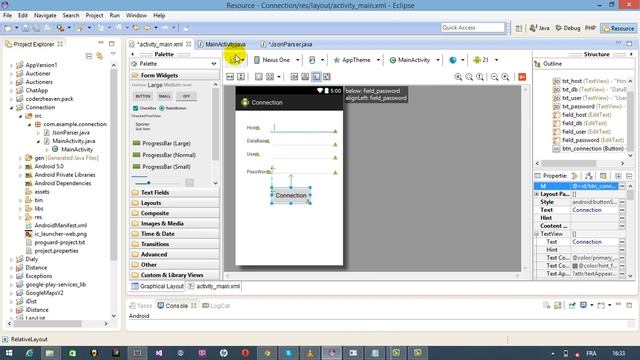Toggle the highlighted show constraints icon
Screen dimensions: 640x360
(316, 77)
